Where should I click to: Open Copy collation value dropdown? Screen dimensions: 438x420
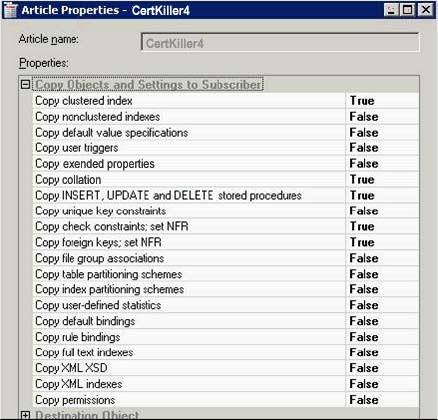382,179
